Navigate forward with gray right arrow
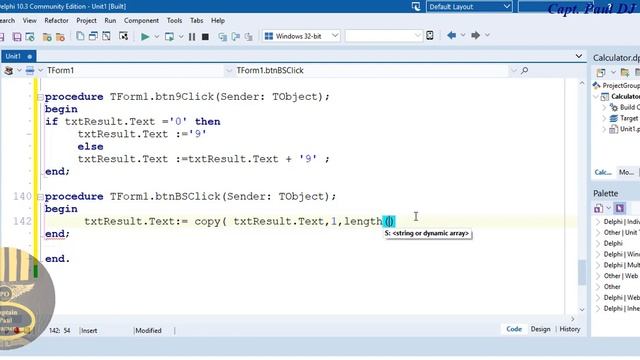640x360 pixels. (476, 36)
